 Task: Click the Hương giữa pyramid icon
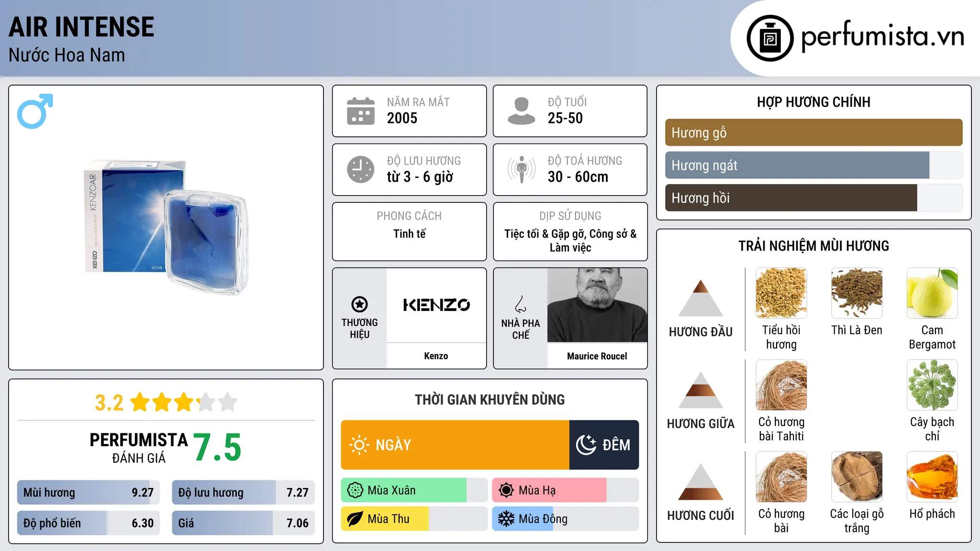pyautogui.click(x=701, y=390)
